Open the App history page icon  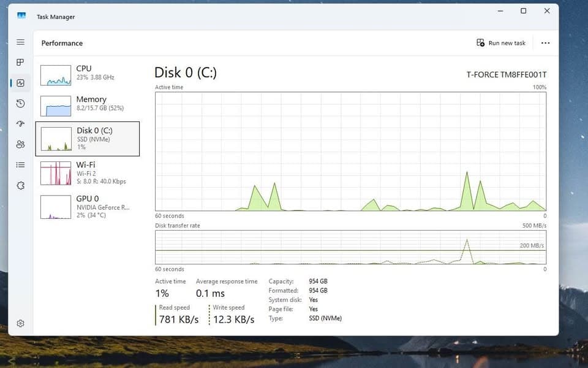coord(21,103)
